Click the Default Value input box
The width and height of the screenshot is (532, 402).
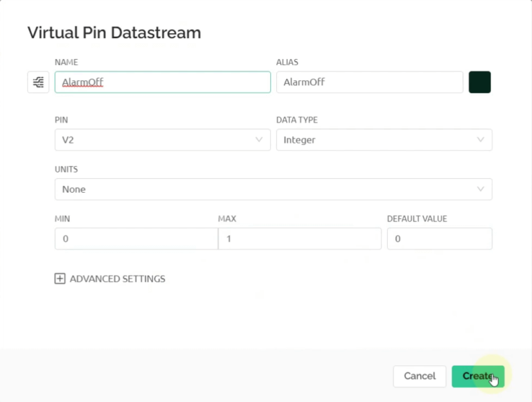pyautogui.click(x=439, y=238)
